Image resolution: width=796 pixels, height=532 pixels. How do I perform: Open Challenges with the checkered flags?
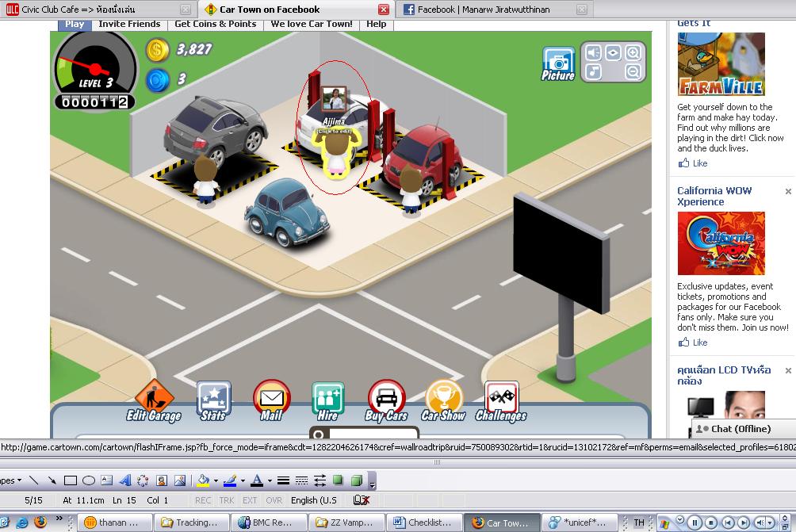point(501,400)
